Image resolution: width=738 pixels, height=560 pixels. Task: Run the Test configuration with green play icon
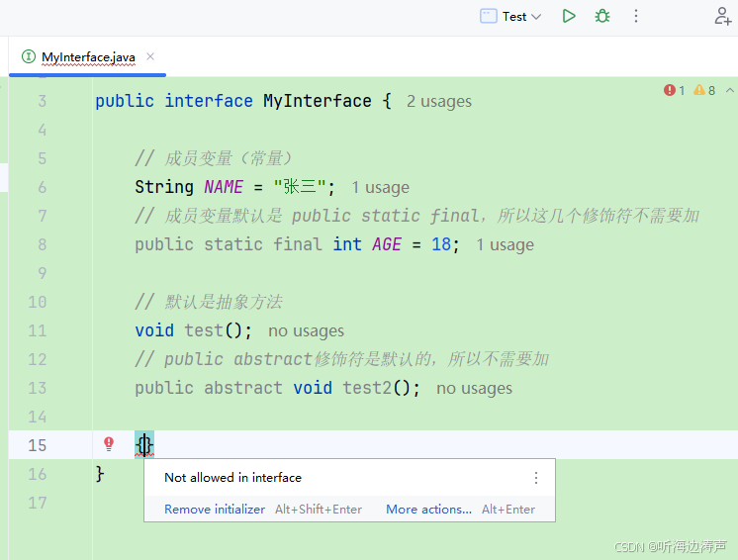tap(569, 17)
